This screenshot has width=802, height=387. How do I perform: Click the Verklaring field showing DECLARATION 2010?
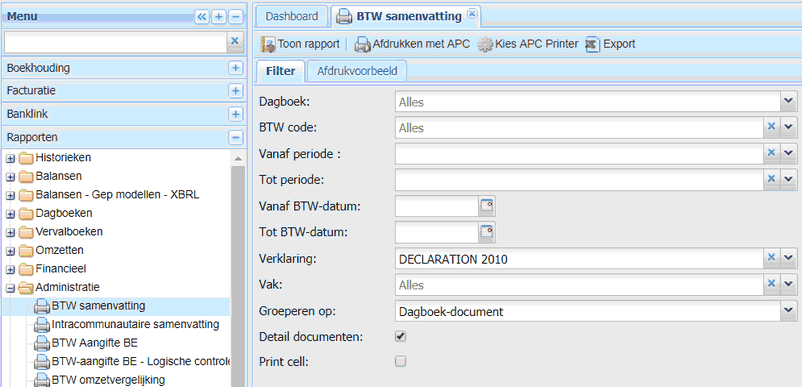(580, 259)
